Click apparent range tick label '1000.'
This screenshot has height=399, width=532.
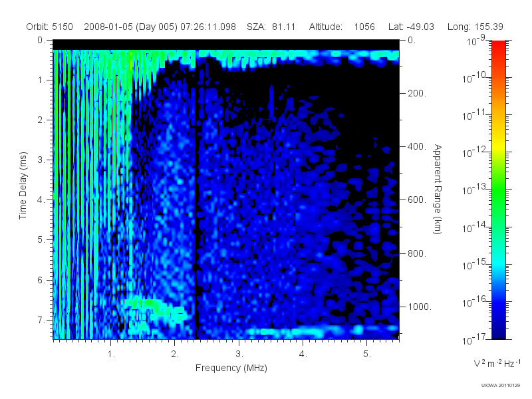[420, 307]
